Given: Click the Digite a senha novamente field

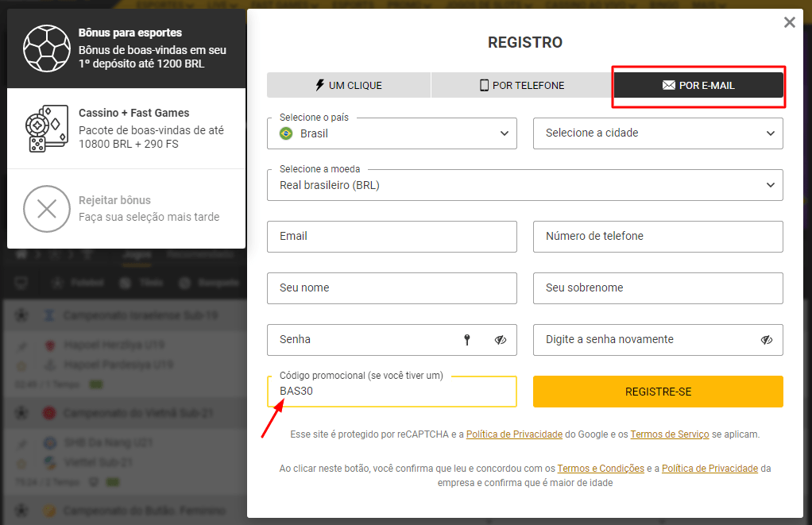Looking at the screenshot, I should (658, 340).
